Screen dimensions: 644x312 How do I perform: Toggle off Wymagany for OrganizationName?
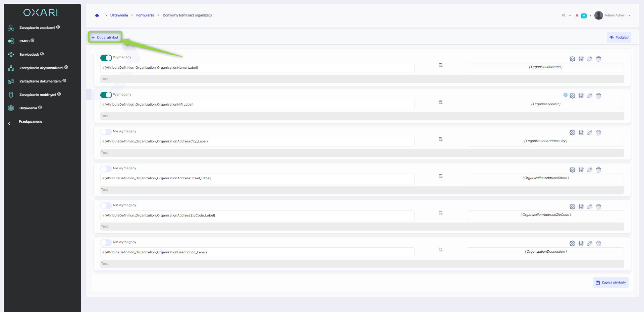pyautogui.click(x=106, y=58)
